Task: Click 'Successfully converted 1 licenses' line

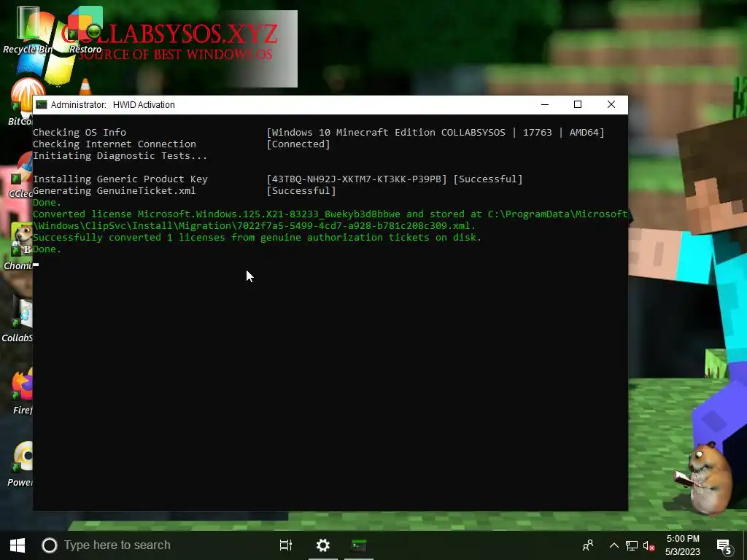Action: point(258,238)
